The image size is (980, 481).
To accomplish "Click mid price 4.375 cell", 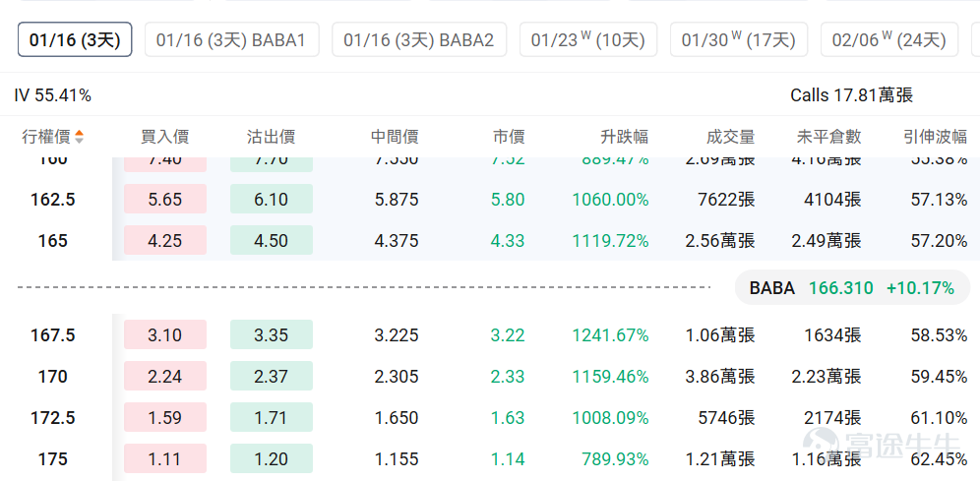I will click(x=397, y=240).
